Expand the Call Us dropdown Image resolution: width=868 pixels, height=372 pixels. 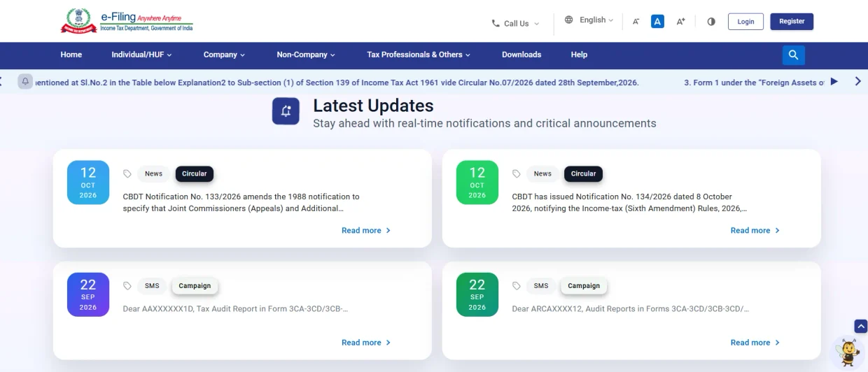coord(516,23)
